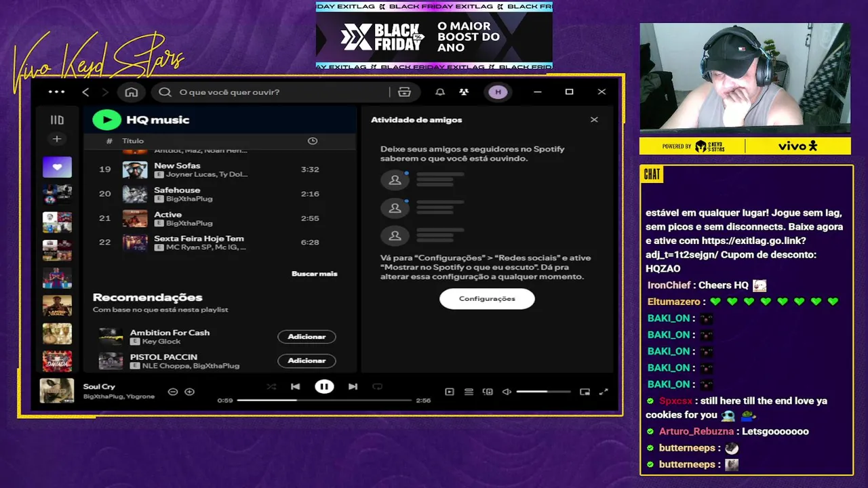The width and height of the screenshot is (868, 488).
Task: Collapse the library sidebar icon
Action: click(57, 120)
